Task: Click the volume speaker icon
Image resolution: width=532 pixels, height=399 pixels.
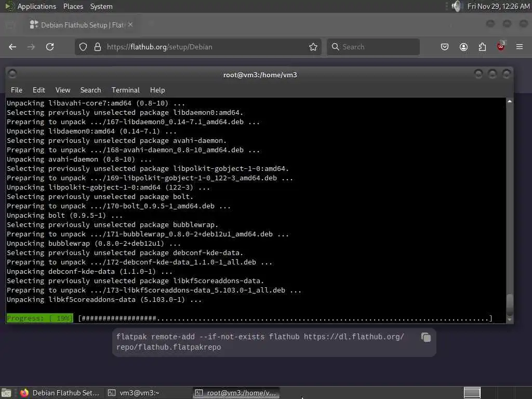Action: [457, 6]
